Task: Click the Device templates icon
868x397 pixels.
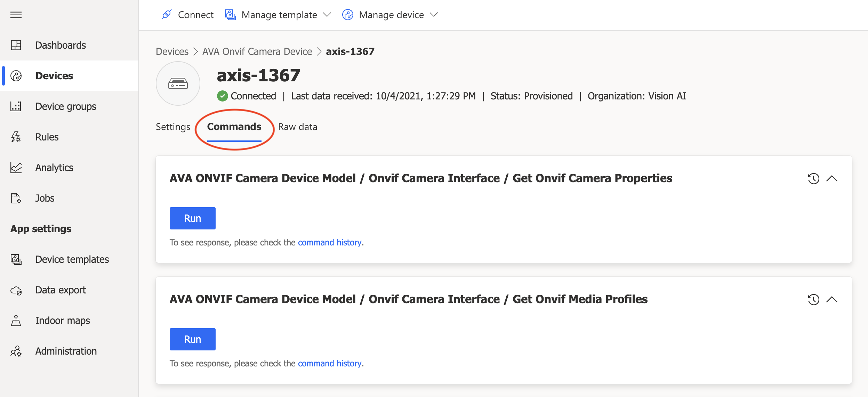Action: click(15, 259)
